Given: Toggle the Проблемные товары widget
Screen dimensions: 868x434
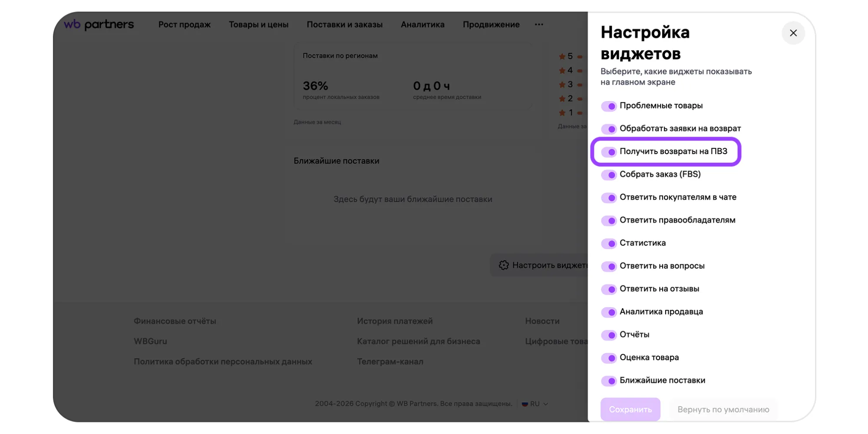Looking at the screenshot, I should click(x=609, y=106).
